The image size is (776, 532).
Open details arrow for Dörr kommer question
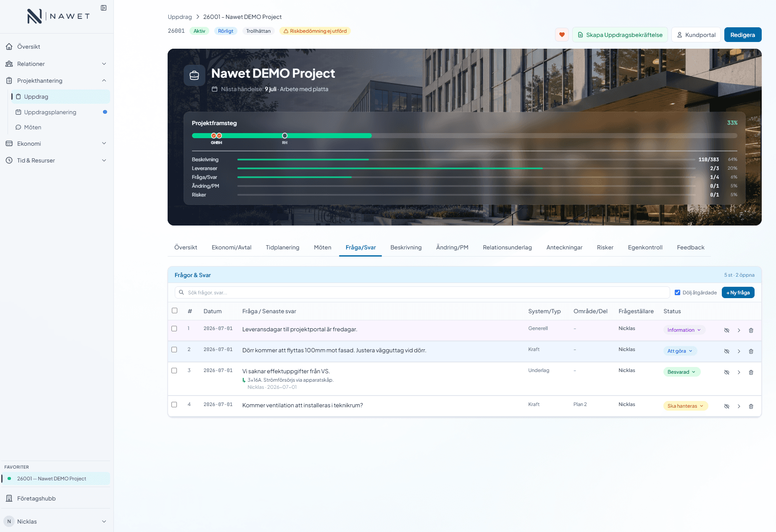[739, 351]
